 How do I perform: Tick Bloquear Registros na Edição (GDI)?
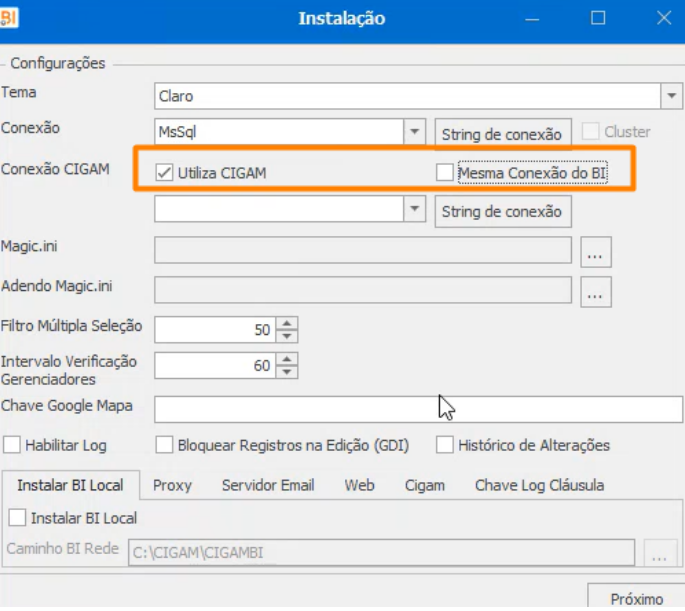(165, 445)
